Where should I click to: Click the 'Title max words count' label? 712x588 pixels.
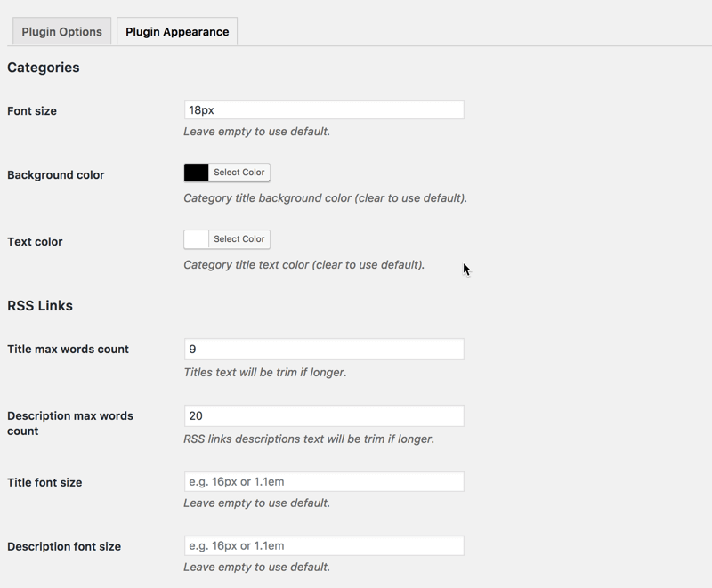click(68, 350)
